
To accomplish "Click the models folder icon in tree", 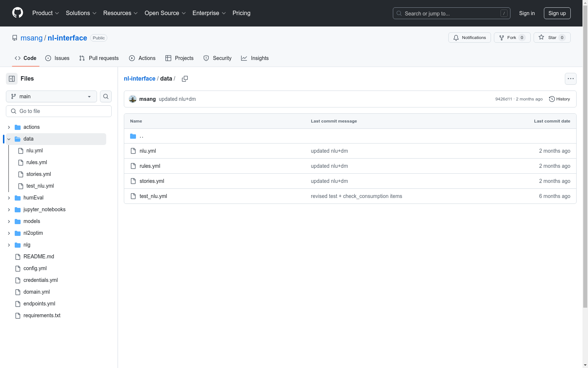I will coord(18,222).
